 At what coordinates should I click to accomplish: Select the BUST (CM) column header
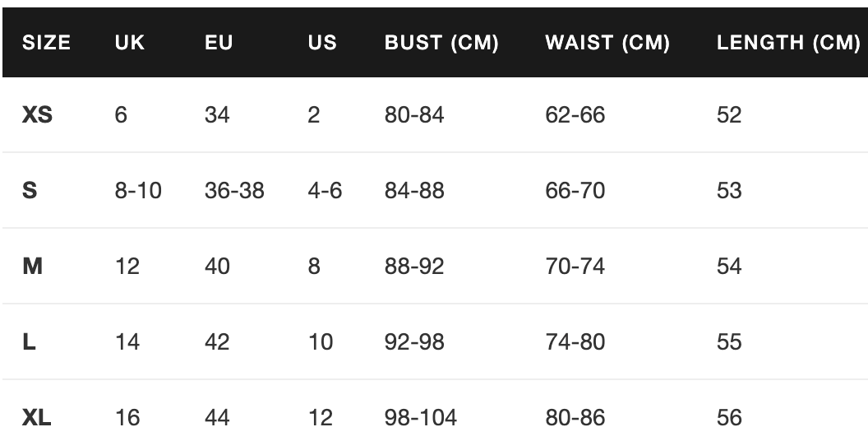click(x=441, y=44)
